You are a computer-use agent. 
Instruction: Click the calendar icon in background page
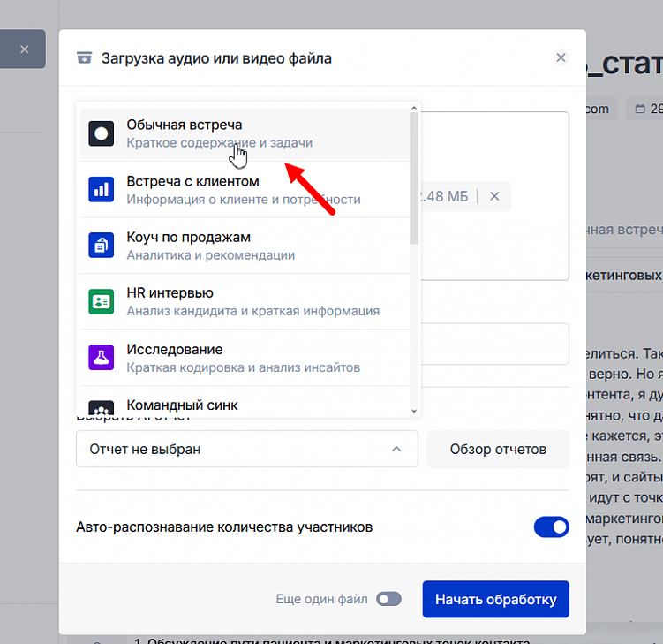[x=640, y=109]
